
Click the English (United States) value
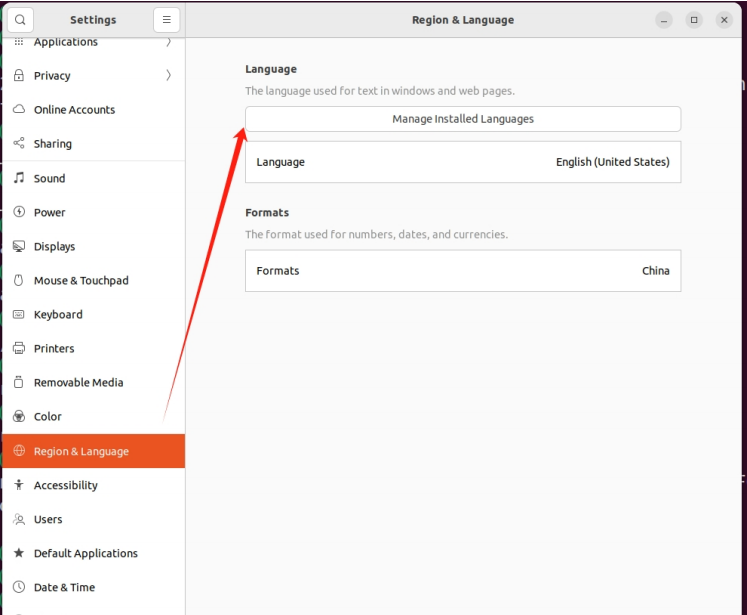613,162
